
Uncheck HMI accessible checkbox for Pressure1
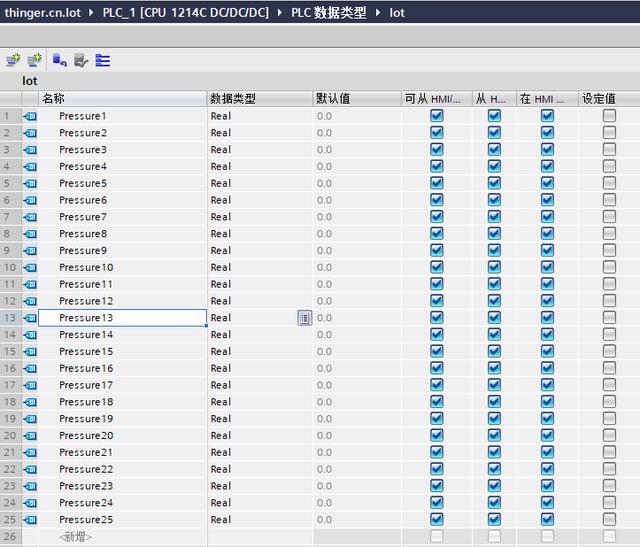coord(436,116)
